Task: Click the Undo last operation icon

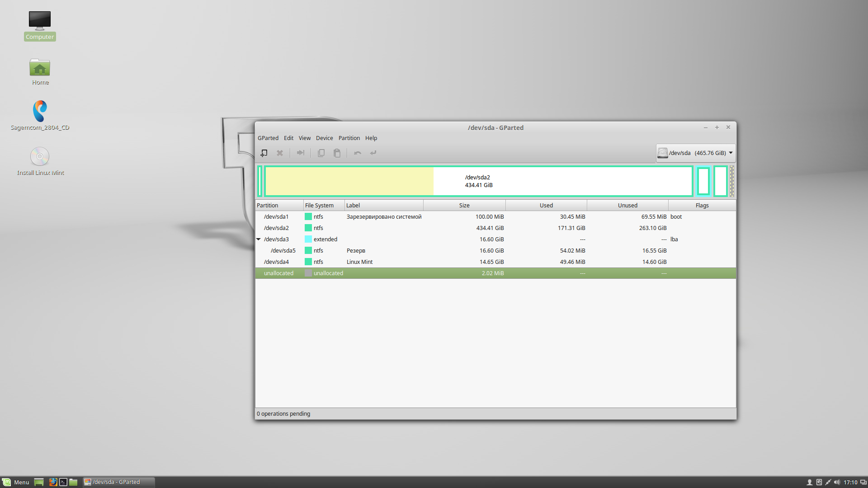Action: (x=358, y=153)
